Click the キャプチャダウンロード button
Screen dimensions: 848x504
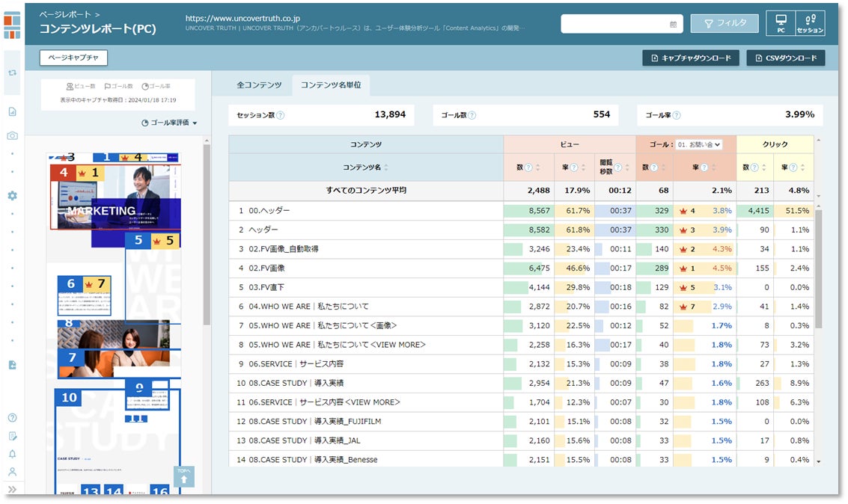point(691,58)
